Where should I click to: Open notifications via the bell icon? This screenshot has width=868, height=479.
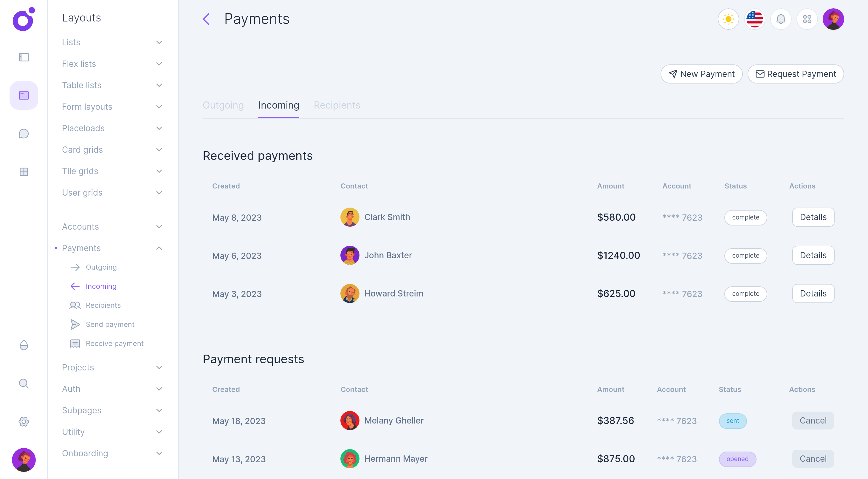(781, 19)
